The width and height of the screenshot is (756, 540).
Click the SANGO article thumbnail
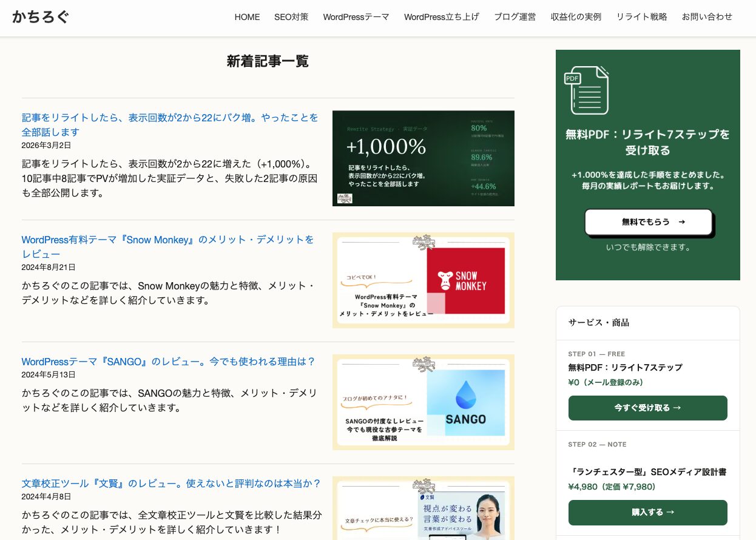tap(423, 402)
